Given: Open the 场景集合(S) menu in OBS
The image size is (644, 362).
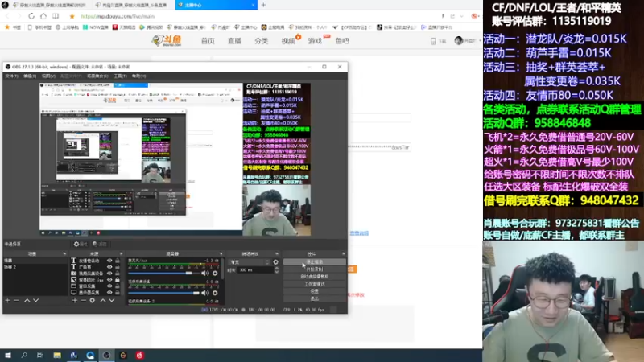Looking at the screenshot, I should [97, 76].
